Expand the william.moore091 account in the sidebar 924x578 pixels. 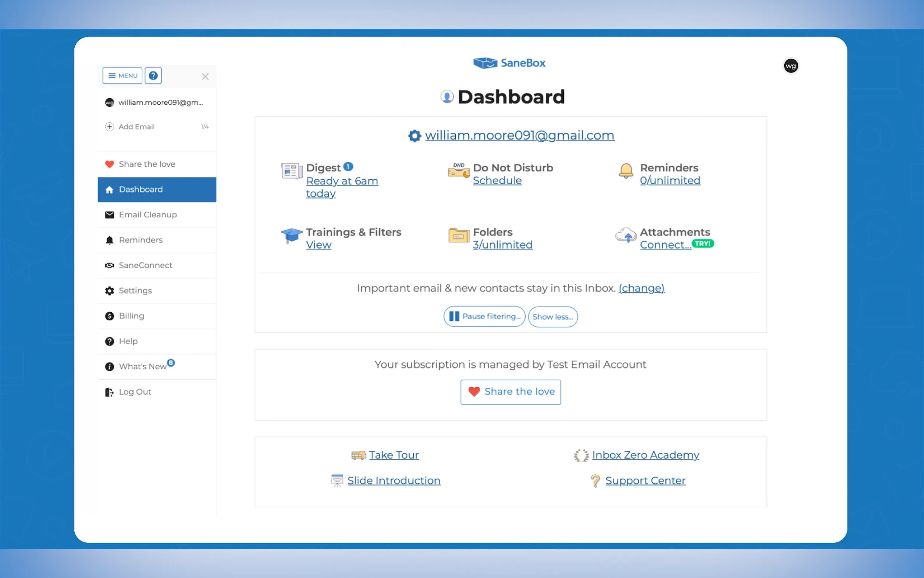(157, 102)
